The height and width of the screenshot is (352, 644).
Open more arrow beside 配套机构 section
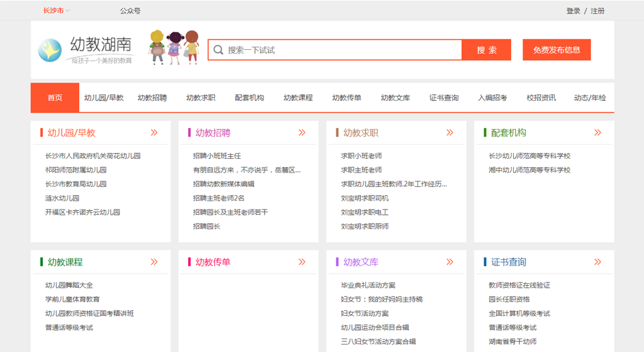pos(598,132)
